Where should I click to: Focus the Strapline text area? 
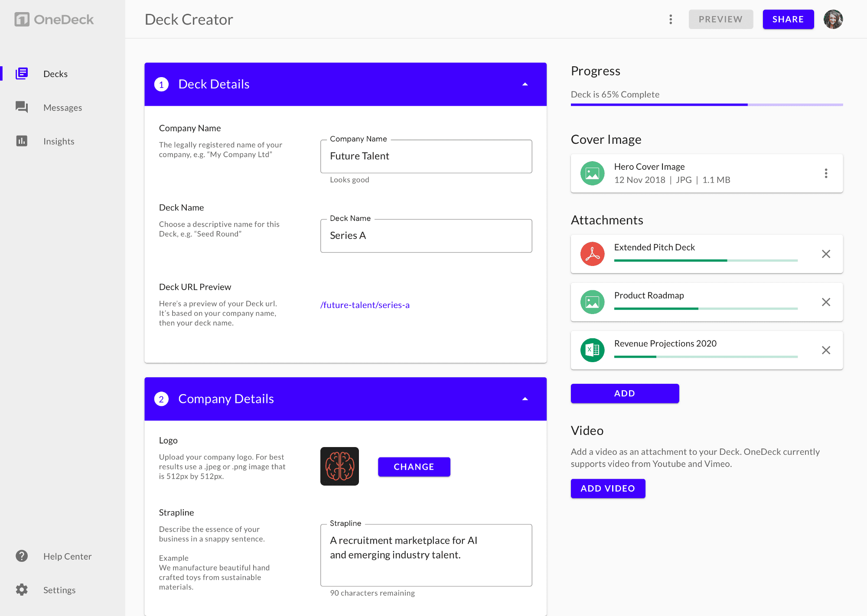[x=426, y=555]
